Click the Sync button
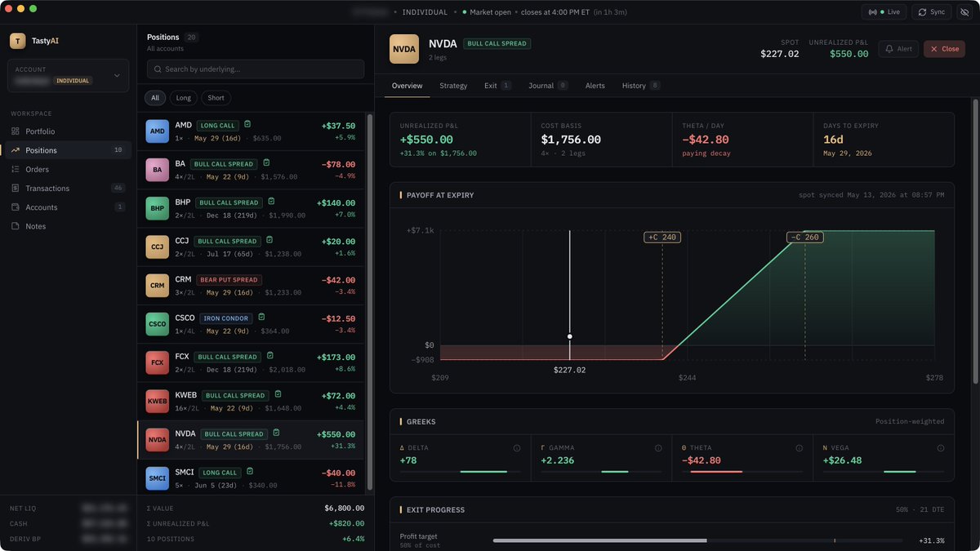Screen dimensions: 980x551 [930, 12]
